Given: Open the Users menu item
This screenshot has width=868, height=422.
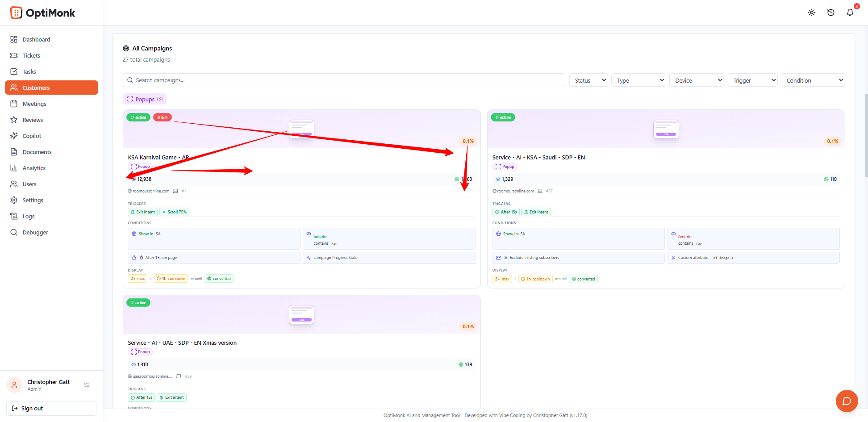Looking at the screenshot, I should 51,184.
